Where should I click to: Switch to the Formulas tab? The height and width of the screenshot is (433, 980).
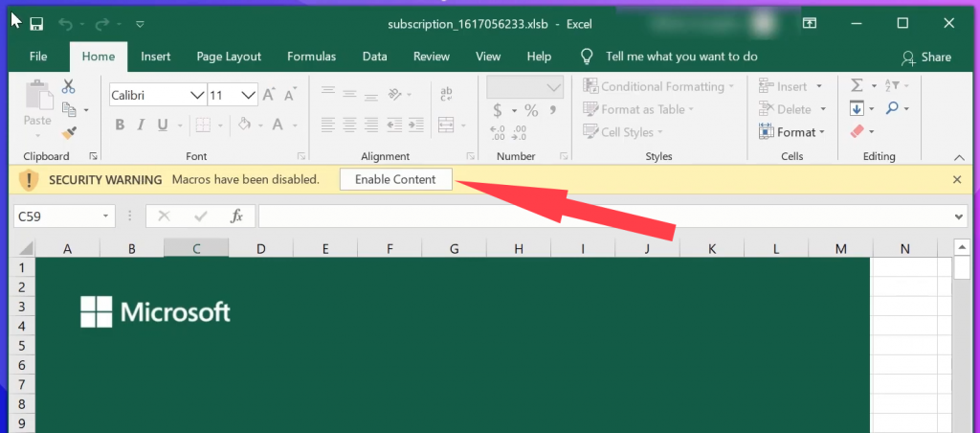(311, 57)
